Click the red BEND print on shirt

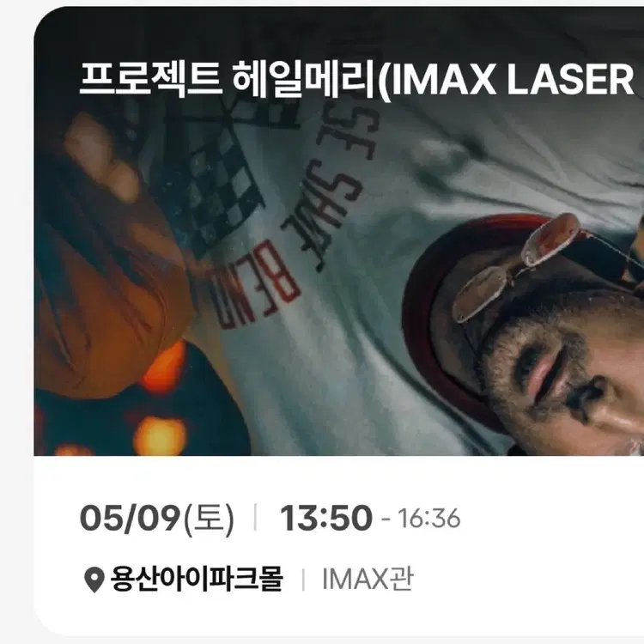pyautogui.click(x=256, y=283)
